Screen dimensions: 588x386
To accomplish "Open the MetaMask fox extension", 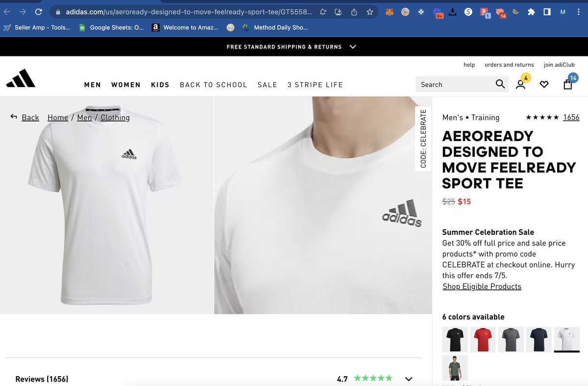I will [389, 12].
